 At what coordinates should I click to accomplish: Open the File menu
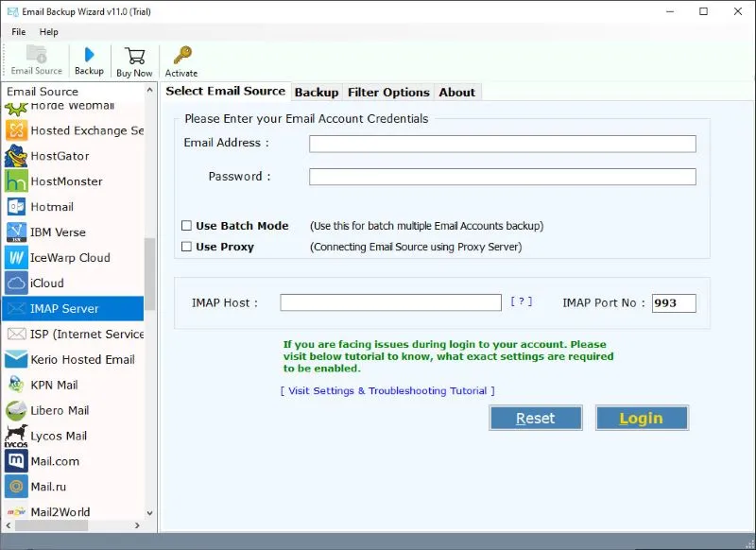(19, 32)
